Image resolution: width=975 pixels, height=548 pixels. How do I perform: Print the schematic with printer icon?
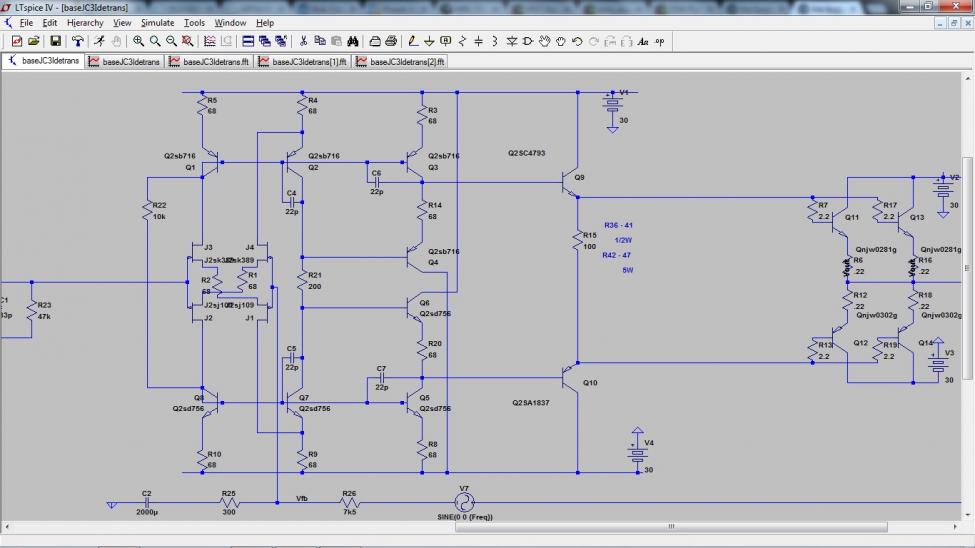click(x=391, y=41)
